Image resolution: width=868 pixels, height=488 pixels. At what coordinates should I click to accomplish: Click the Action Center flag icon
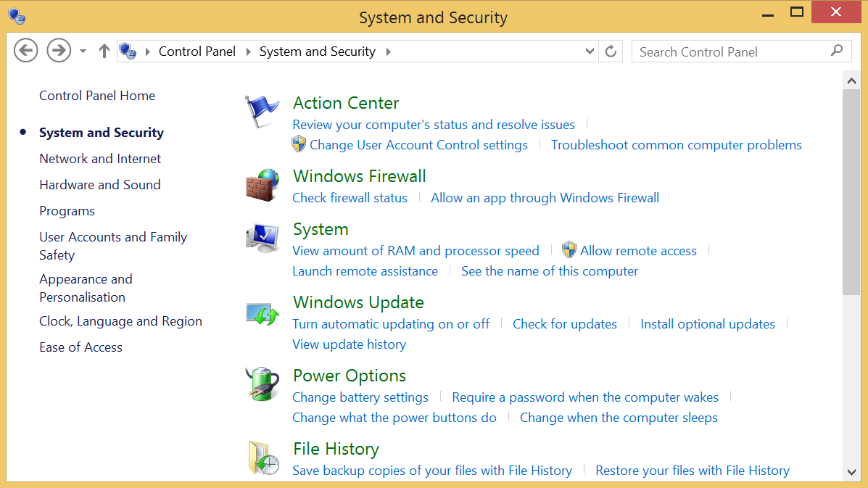coord(262,111)
